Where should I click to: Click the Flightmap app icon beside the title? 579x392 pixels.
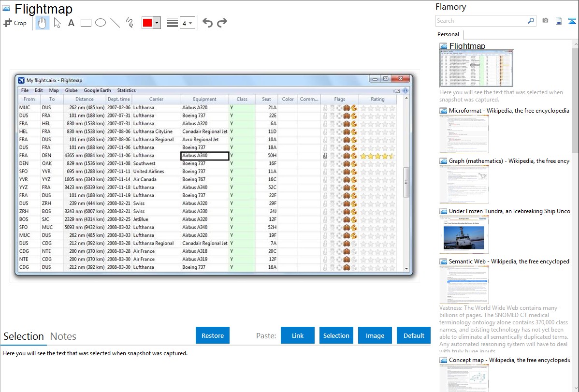[6, 9]
